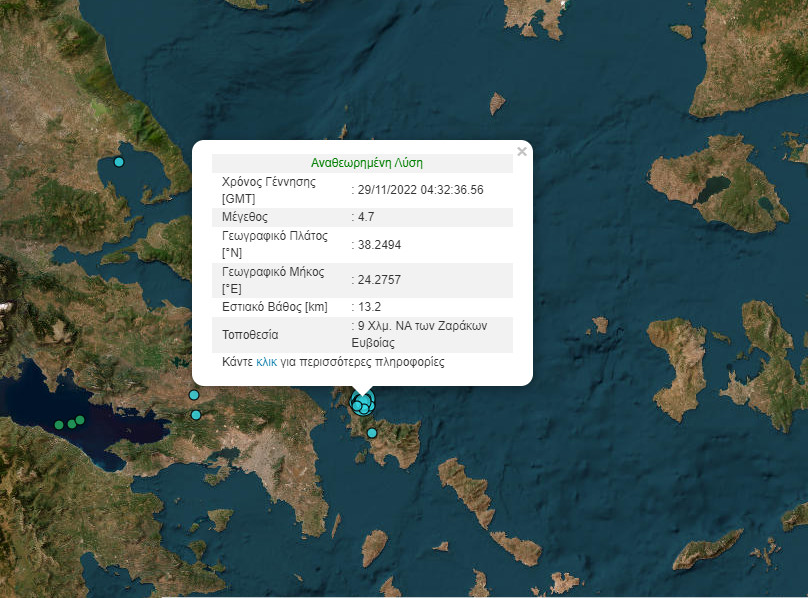808x598 pixels.
Task: Select the upper of two cyan markers left of the cluster
Action: coord(195,395)
